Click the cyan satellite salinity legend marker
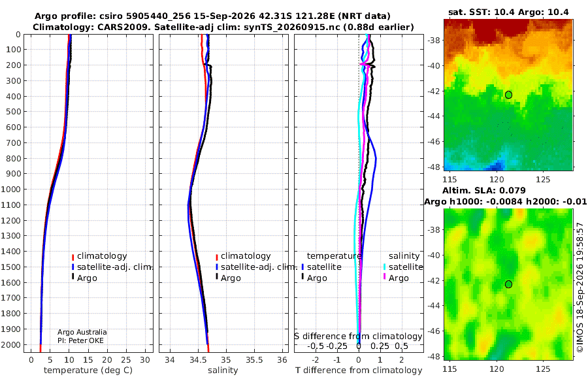 point(384,267)
